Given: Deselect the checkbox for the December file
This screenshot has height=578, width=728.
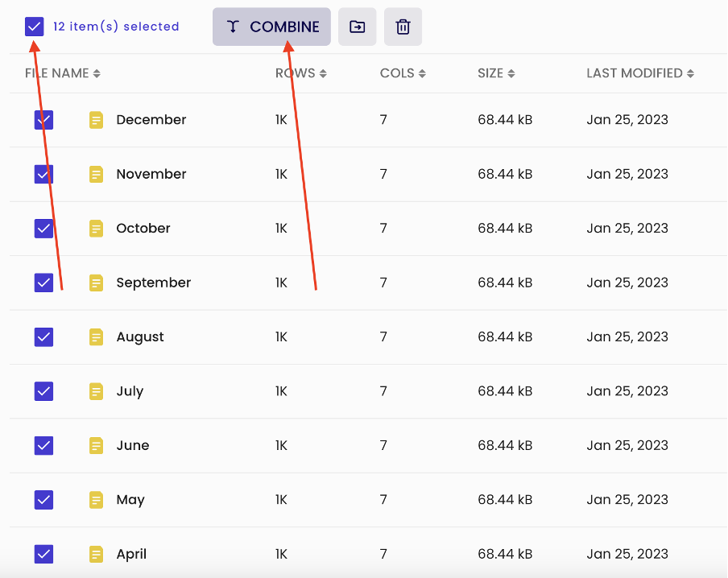Looking at the screenshot, I should (x=43, y=119).
